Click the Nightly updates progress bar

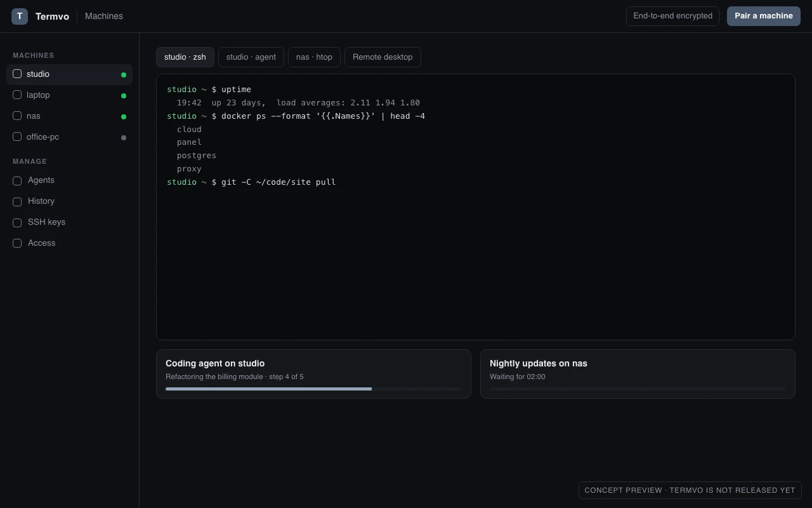click(638, 389)
